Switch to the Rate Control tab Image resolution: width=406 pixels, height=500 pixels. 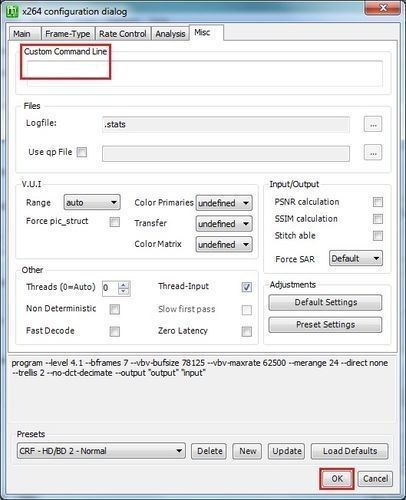123,34
